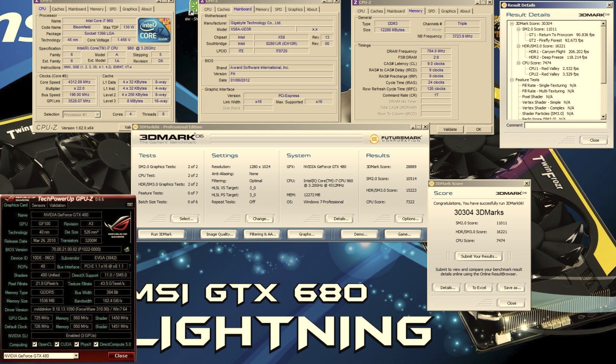616x364 pixels.
Task: Open the NVIDIA GeForce GTX 480 GPU selector dropdown
Action: [76, 355]
